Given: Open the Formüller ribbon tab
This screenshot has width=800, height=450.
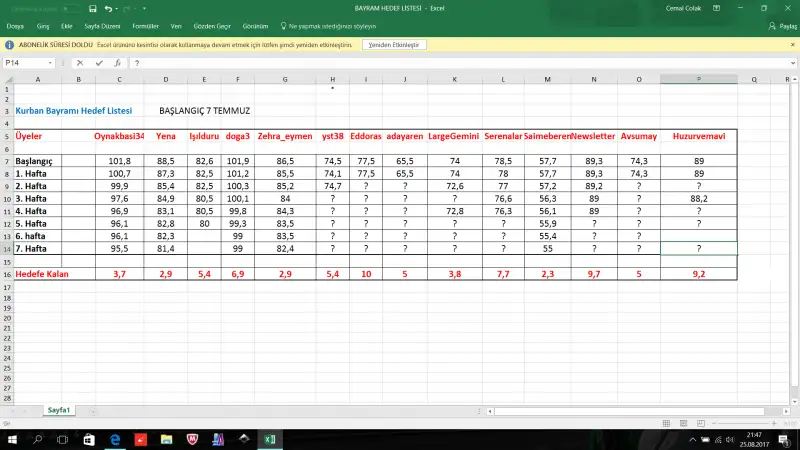Looking at the screenshot, I should [x=145, y=27].
